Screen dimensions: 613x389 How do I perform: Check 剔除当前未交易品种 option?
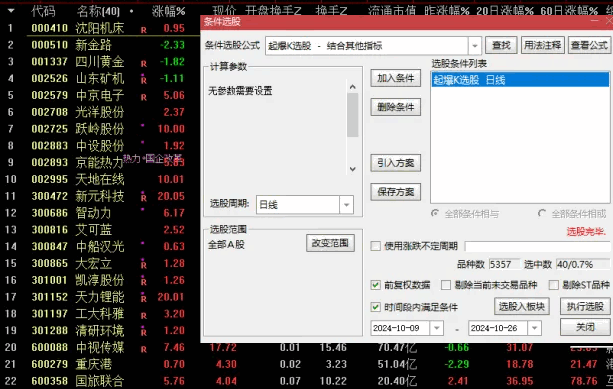click(446, 285)
